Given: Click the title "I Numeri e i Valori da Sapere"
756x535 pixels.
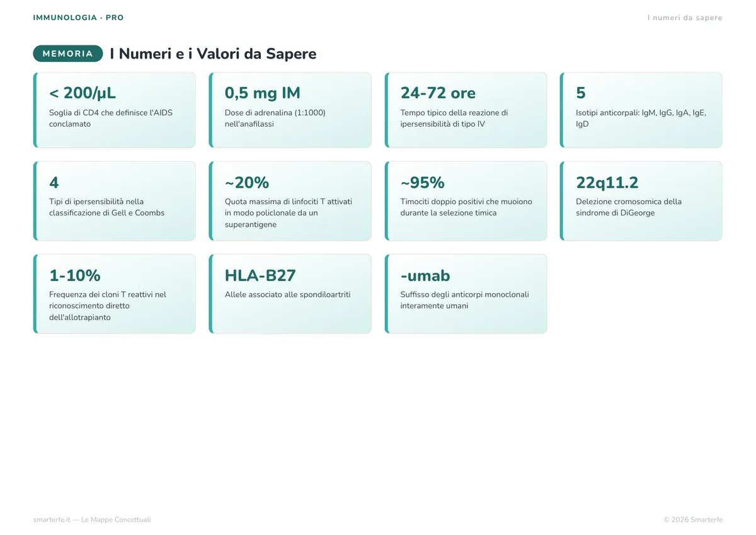Looking at the screenshot, I should 213,54.
